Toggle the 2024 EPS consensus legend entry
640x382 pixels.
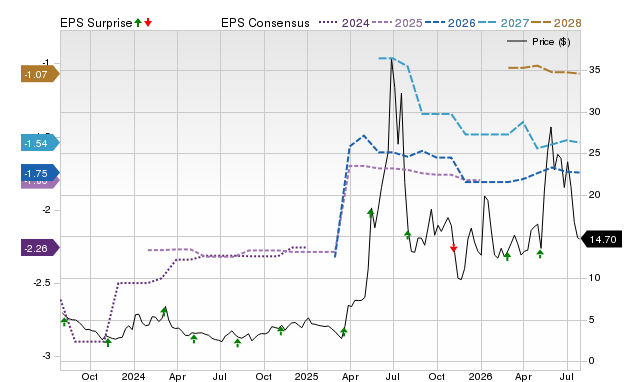[344, 23]
